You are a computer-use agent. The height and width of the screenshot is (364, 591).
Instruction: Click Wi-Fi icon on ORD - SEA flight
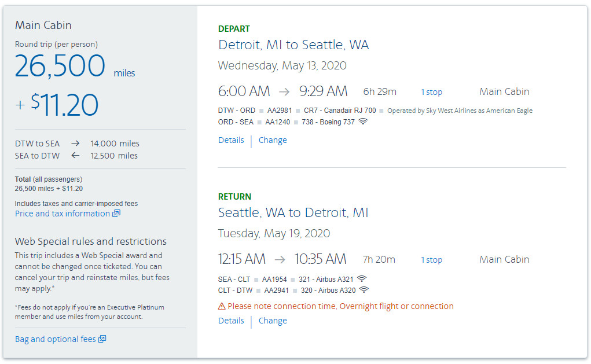point(363,122)
